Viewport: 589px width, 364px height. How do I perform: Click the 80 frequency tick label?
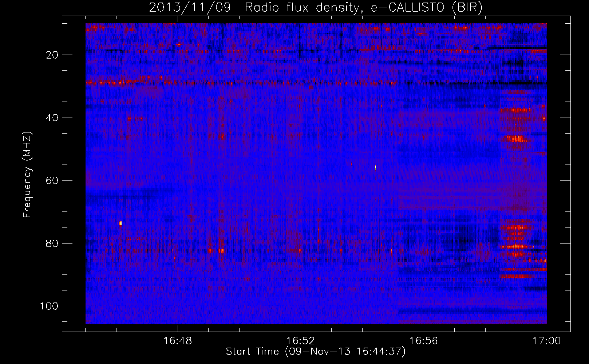[x=52, y=244]
